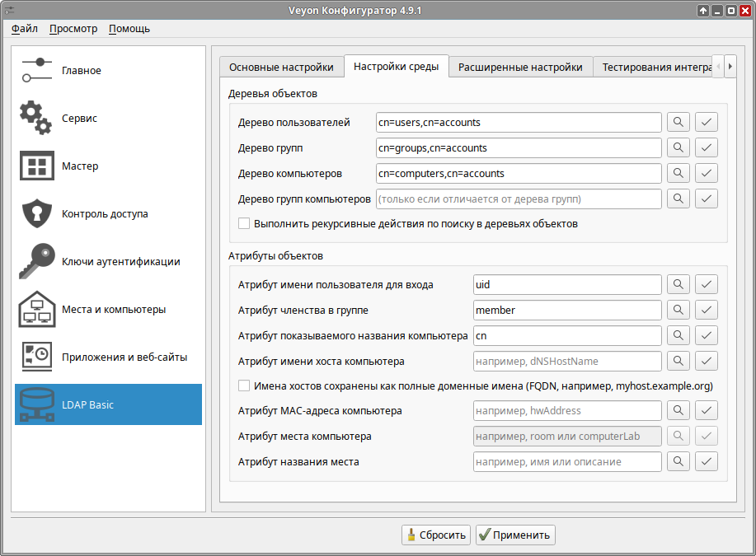The width and height of the screenshot is (756, 556).
Task: Test the user login name attribute
Action: point(706,285)
